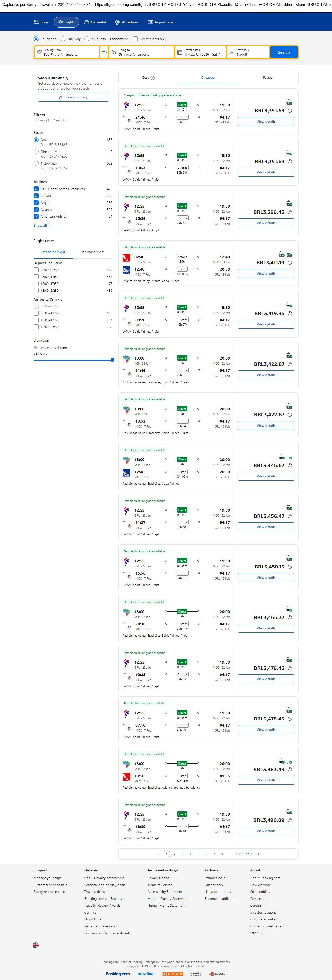Click the calendar icon in Travel dates
The width and height of the screenshot is (332, 980).
click(x=179, y=52)
